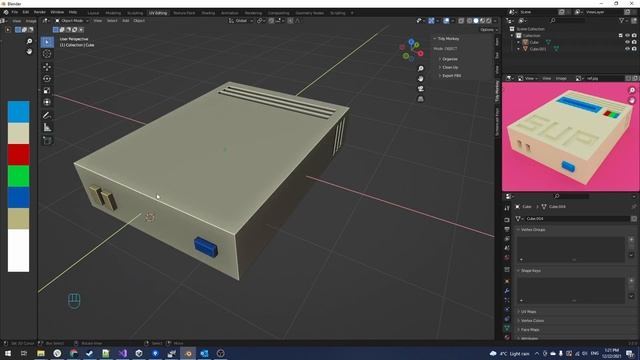Select the Move tool in viewport toolbar

click(x=47, y=67)
